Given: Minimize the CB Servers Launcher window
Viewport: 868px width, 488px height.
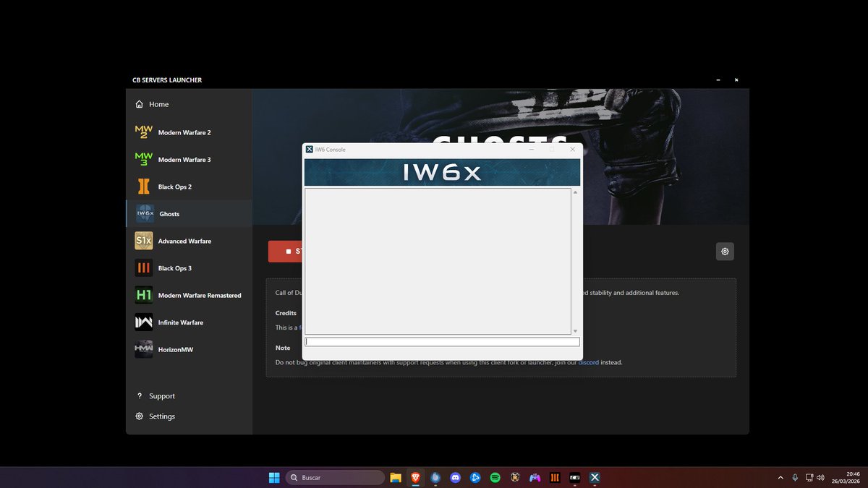Looking at the screenshot, I should (x=718, y=80).
